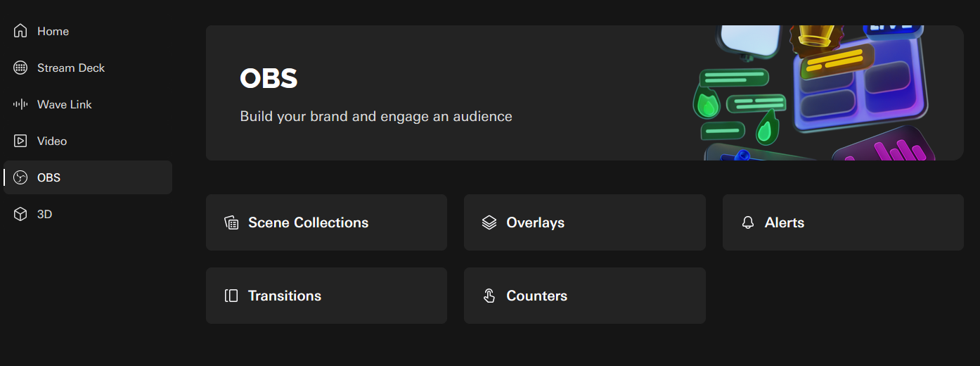Click the Counters tap-finger icon
The height and width of the screenshot is (366, 980).
(x=489, y=296)
